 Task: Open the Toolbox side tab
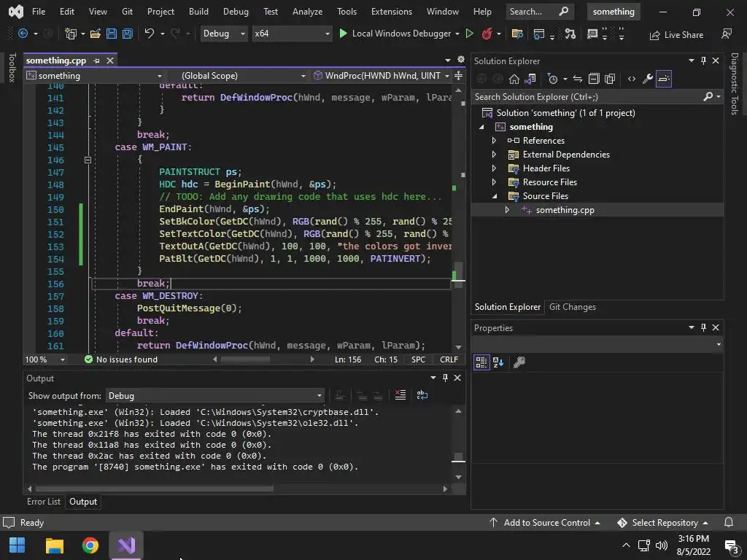(x=12, y=67)
